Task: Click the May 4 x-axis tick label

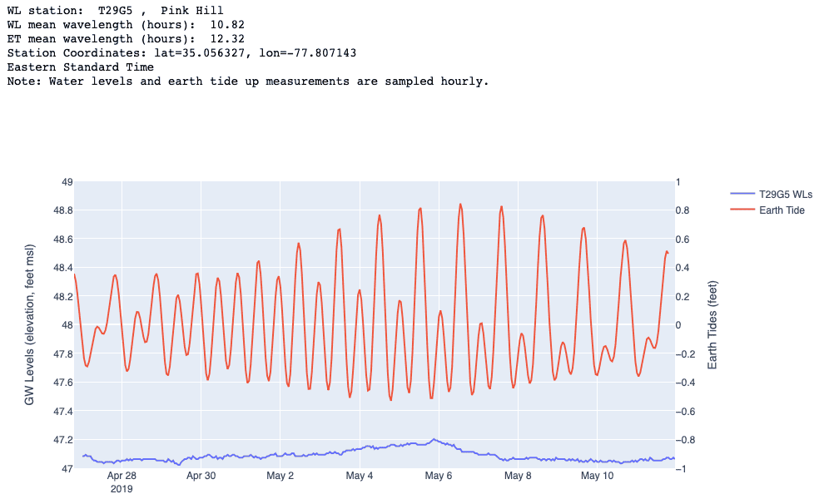Action: 359,477
